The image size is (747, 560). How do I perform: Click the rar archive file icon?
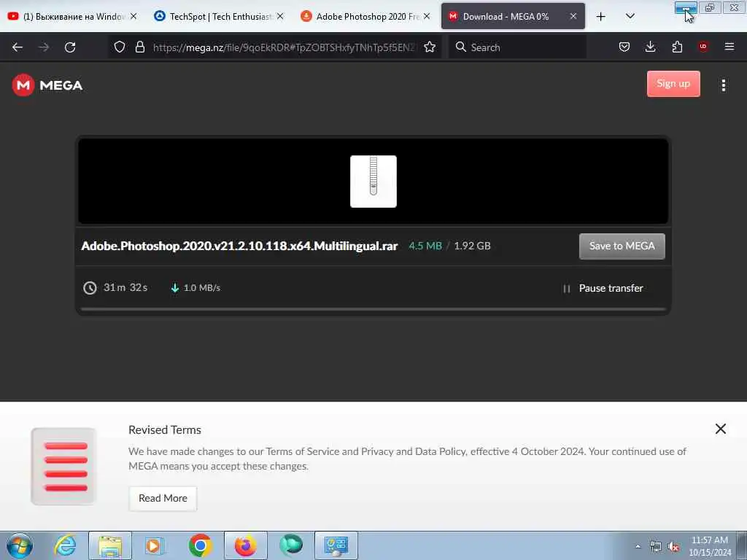pos(373,182)
